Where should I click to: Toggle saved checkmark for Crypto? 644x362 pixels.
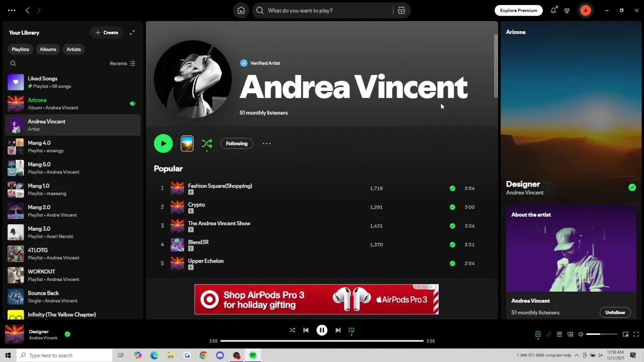pyautogui.click(x=452, y=207)
